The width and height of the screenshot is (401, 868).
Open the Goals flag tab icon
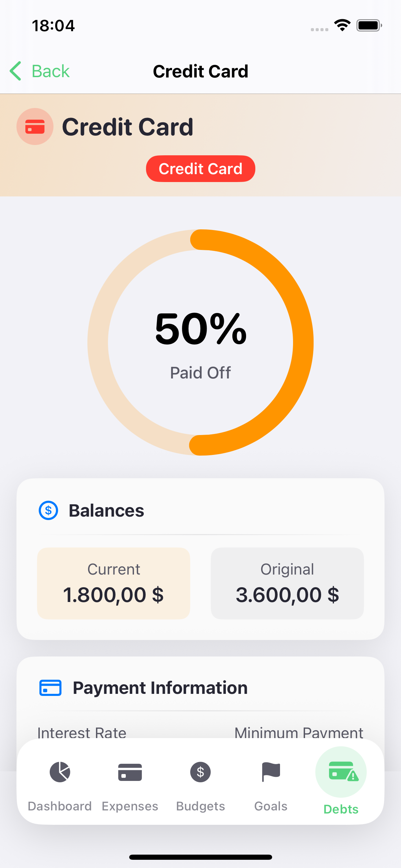click(x=271, y=772)
